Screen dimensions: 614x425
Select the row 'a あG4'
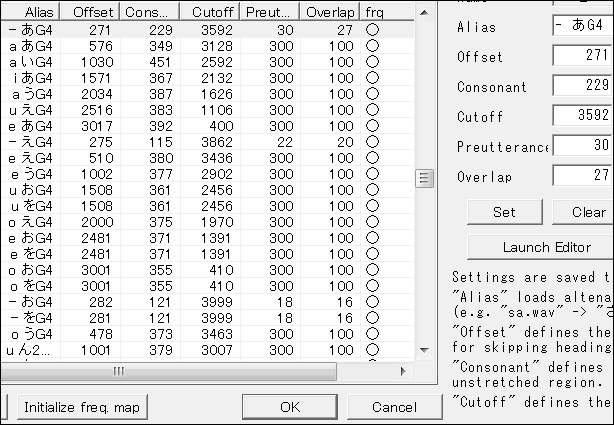[x=207, y=46]
